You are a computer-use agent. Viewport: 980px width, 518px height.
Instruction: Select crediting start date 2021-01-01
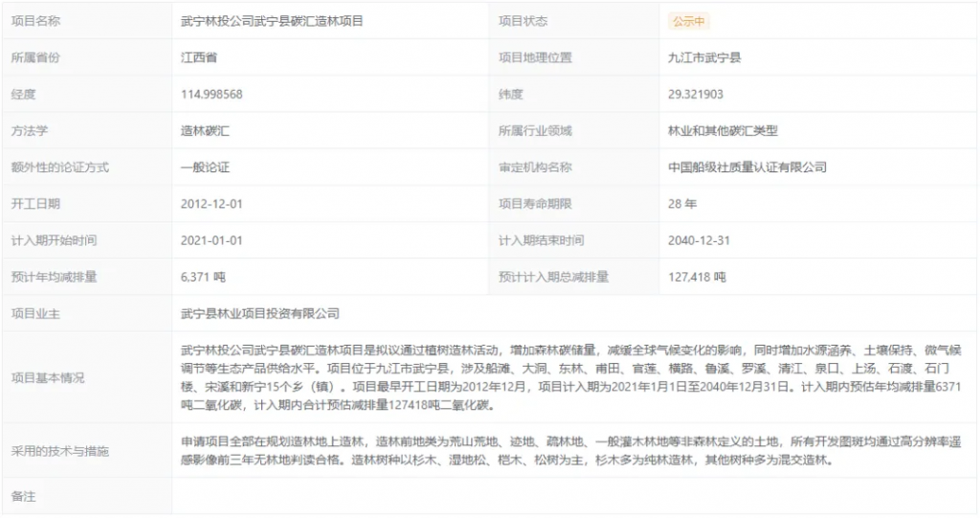(x=212, y=240)
